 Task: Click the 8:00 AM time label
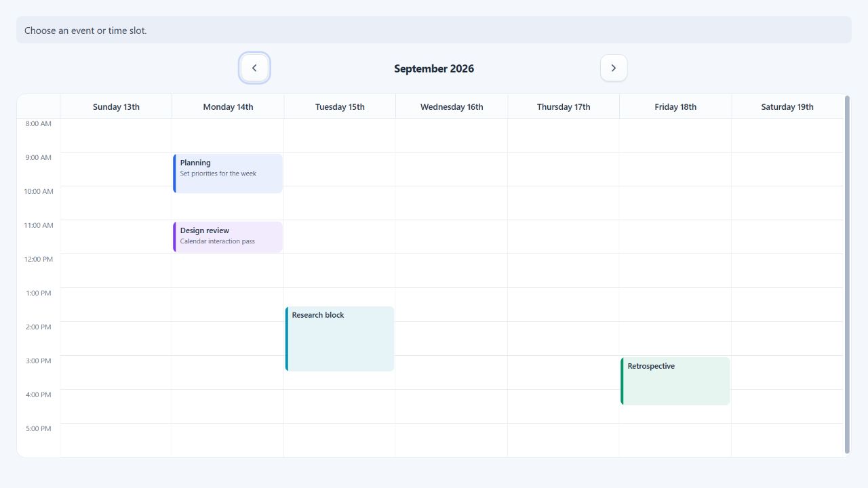click(x=39, y=124)
